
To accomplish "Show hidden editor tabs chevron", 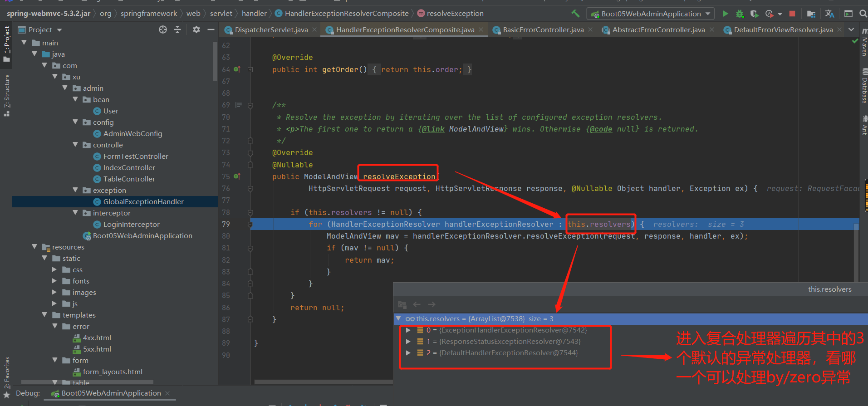I will coord(851,29).
